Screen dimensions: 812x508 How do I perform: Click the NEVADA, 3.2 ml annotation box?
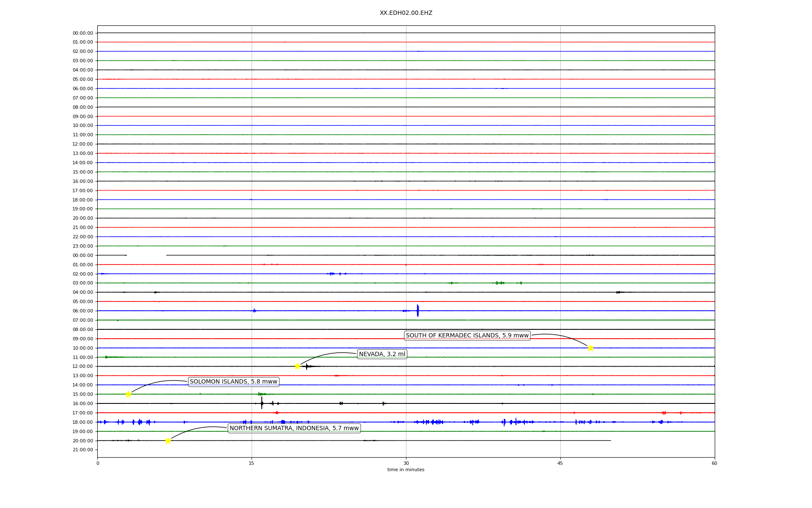[382, 354]
